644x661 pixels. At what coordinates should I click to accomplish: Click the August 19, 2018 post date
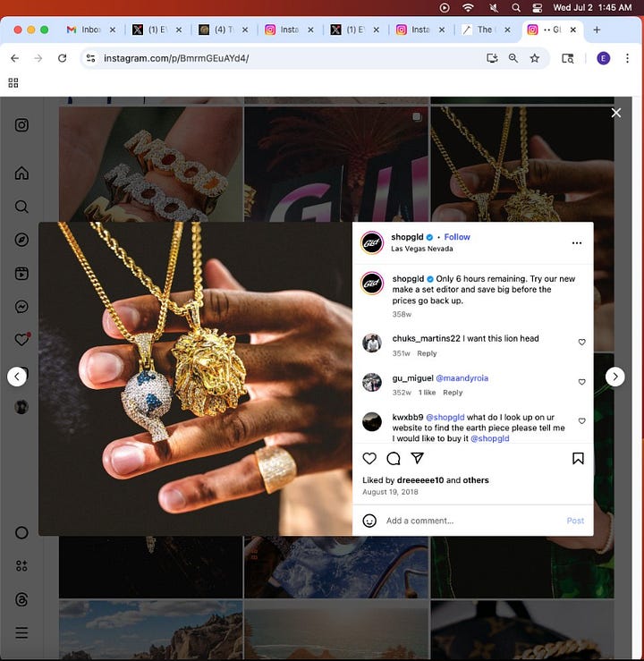390,492
